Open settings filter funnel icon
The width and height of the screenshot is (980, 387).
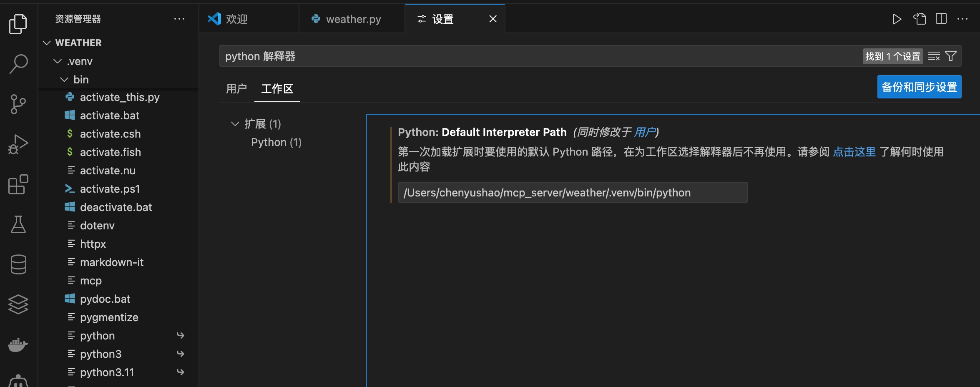point(951,56)
